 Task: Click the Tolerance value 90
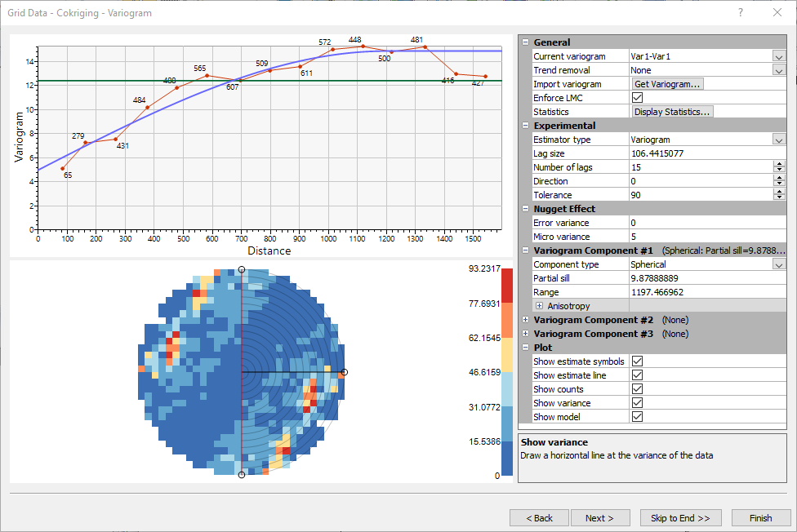[636, 195]
